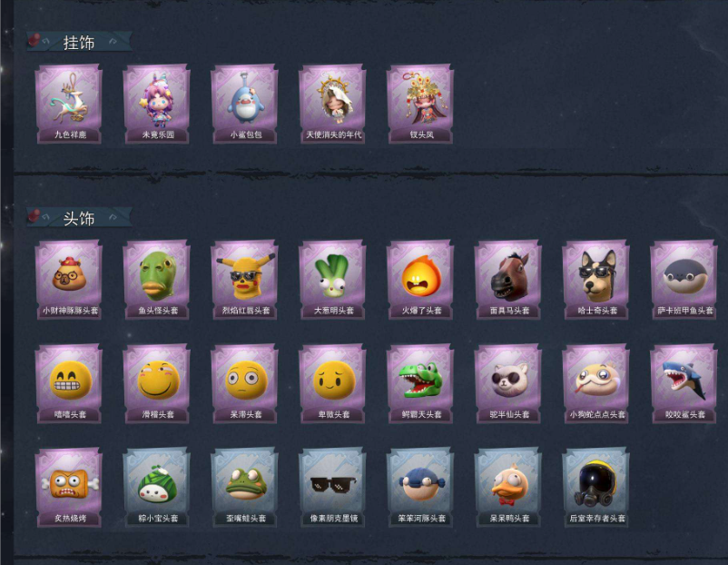The image size is (728, 565).
Task: Pick the 烈焰红唇头套 with sunglasses
Action: [x=245, y=279]
